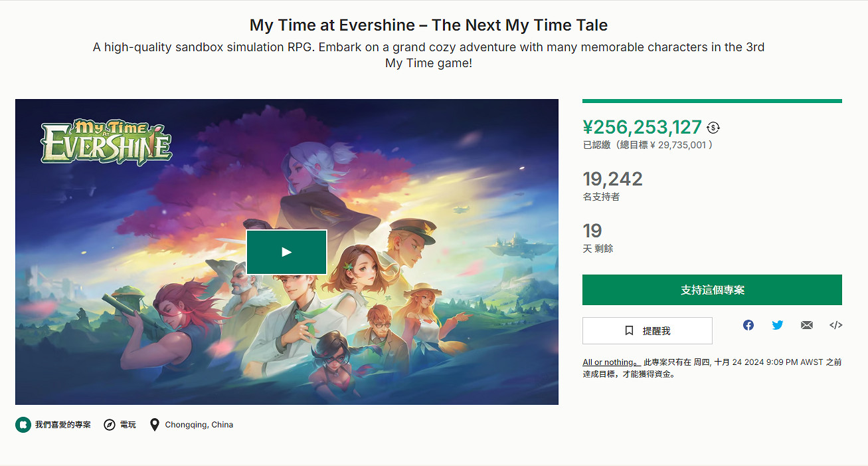Image resolution: width=868 pixels, height=466 pixels.
Task: Share the project on Facebook
Action: click(748, 325)
